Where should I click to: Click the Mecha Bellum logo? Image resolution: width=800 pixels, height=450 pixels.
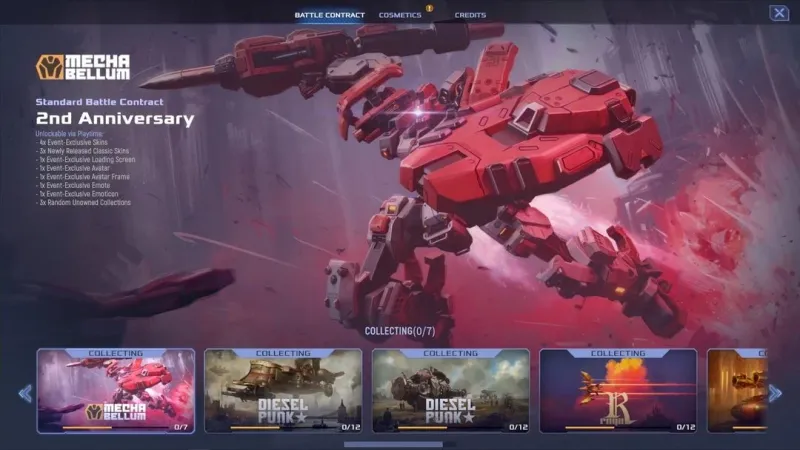(83, 67)
